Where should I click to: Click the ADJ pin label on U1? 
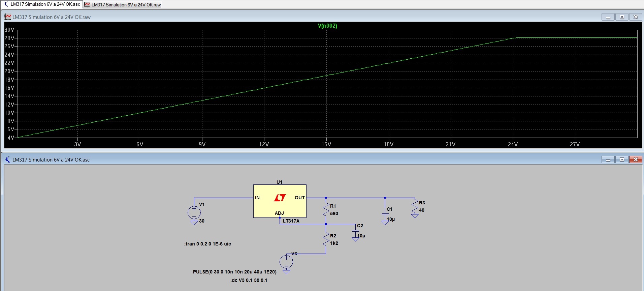coord(279,213)
